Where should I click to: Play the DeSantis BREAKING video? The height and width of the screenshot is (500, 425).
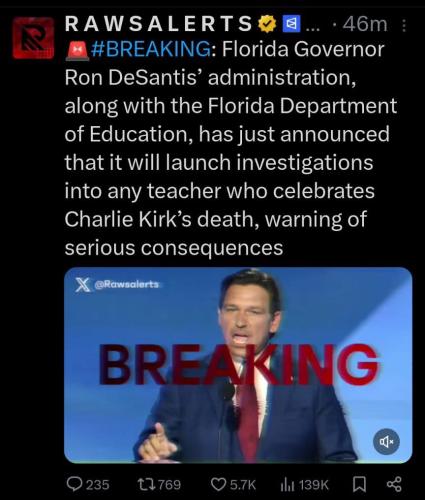coord(238,365)
